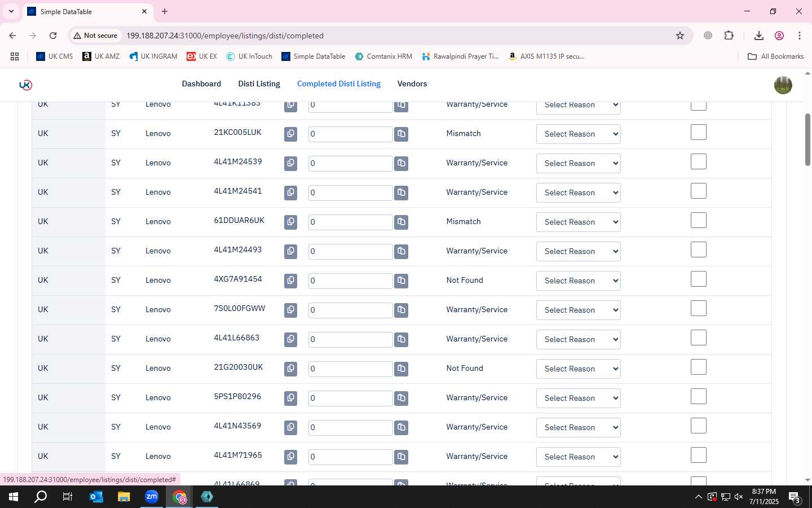Open the bookmarks apps grid icon
This screenshot has width=812, height=508.
point(15,56)
